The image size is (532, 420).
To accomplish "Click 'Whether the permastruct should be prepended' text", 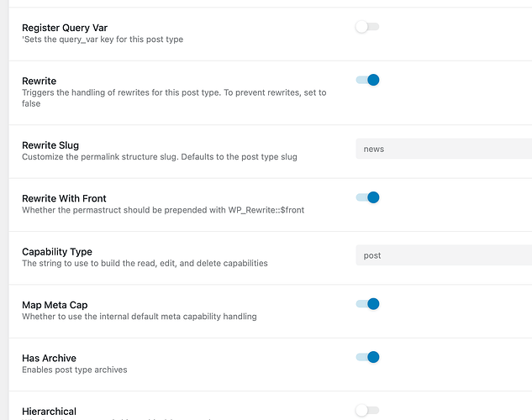I will tap(163, 210).
